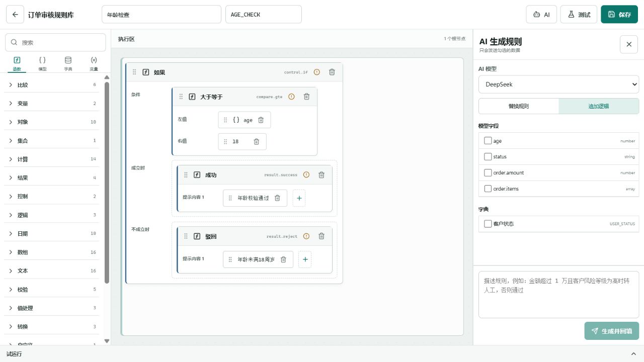Expand the 计算 function category
644x362 pixels.
(x=52, y=159)
